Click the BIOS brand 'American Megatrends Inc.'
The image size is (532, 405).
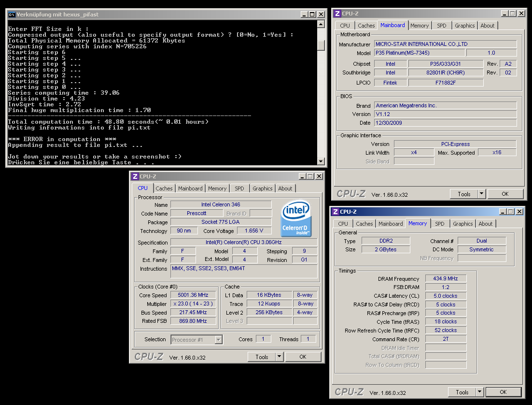[446, 106]
